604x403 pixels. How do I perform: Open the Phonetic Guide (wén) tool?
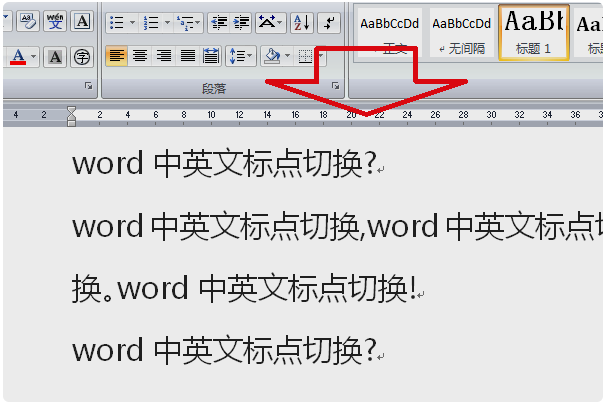[x=55, y=22]
